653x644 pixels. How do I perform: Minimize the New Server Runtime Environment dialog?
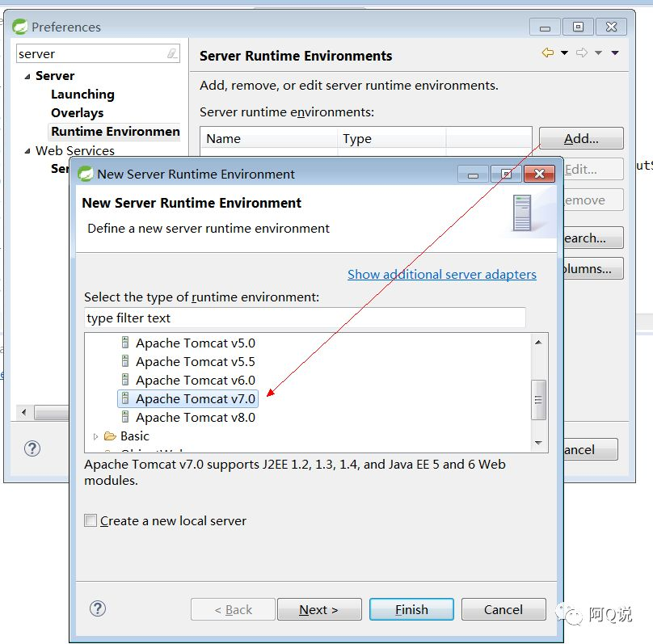click(473, 174)
